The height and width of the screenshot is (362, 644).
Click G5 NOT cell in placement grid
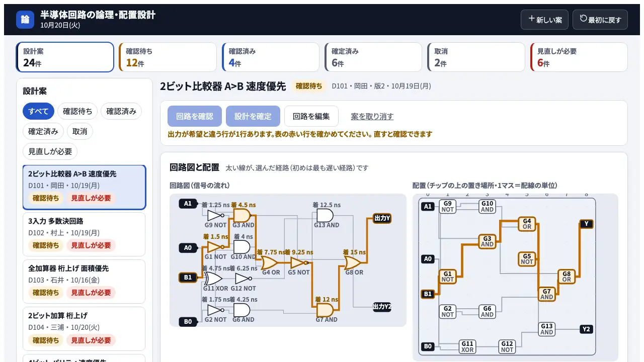coord(527,259)
